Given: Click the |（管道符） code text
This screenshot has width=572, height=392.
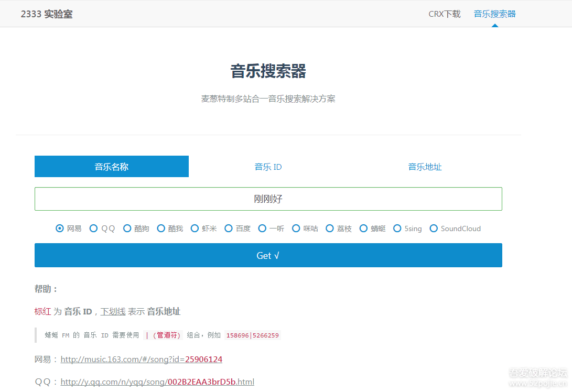Looking at the screenshot, I should tap(163, 335).
